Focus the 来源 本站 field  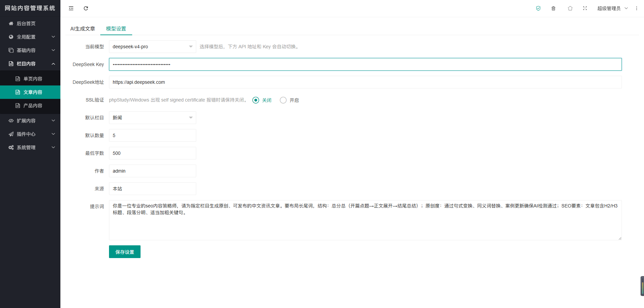(153, 189)
